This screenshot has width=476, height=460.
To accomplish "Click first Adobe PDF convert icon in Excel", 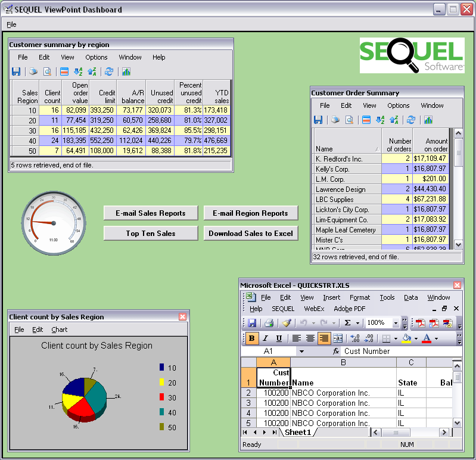I will [421, 323].
